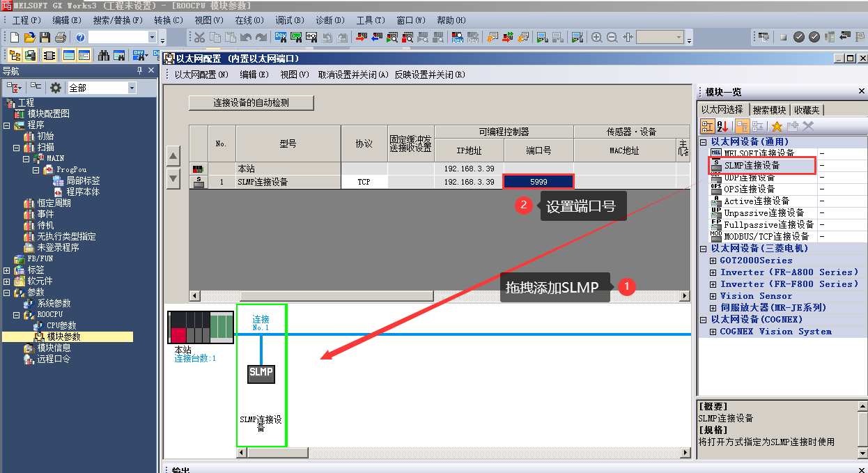Image resolution: width=868 pixels, height=473 pixels.
Task: Click 连接设备的自动检测 button
Action: (x=251, y=102)
